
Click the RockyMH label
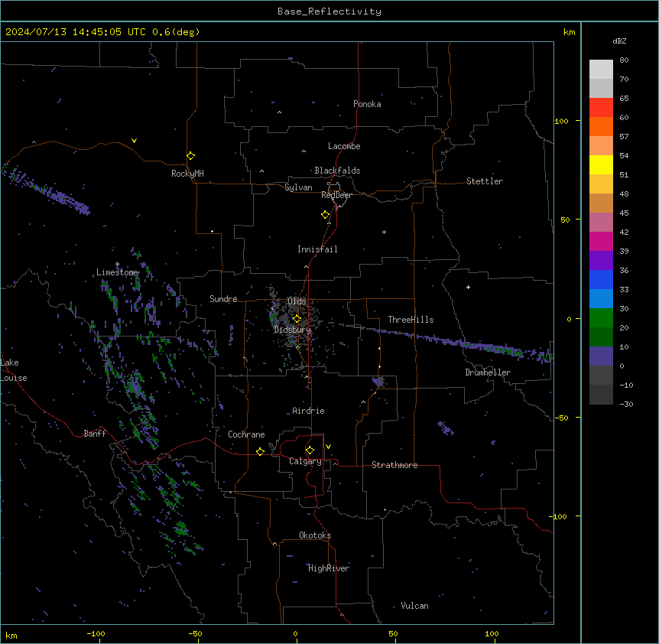coord(187,174)
